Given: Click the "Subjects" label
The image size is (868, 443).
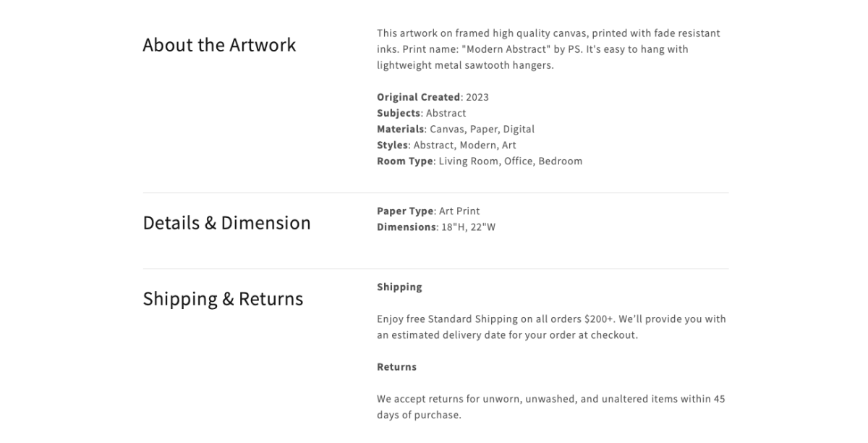Looking at the screenshot, I should (x=399, y=113).
